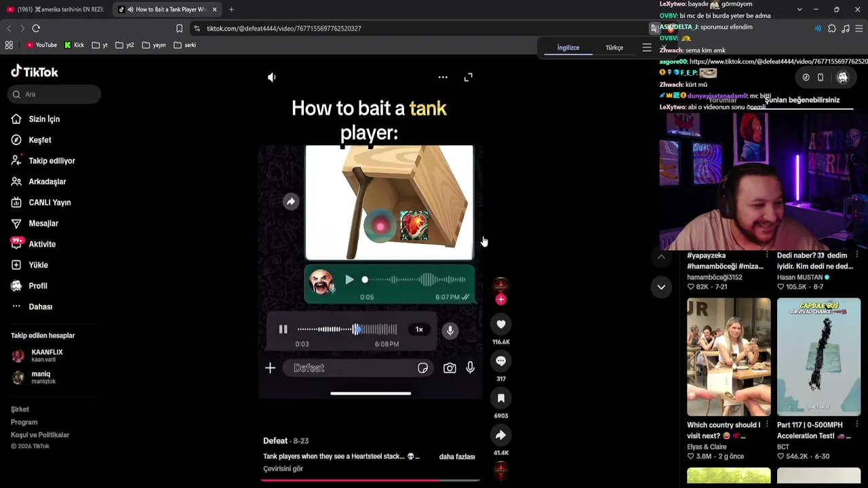Image resolution: width=868 pixels, height=488 pixels.
Task: Share the video using the arrow icon
Action: (x=501, y=435)
